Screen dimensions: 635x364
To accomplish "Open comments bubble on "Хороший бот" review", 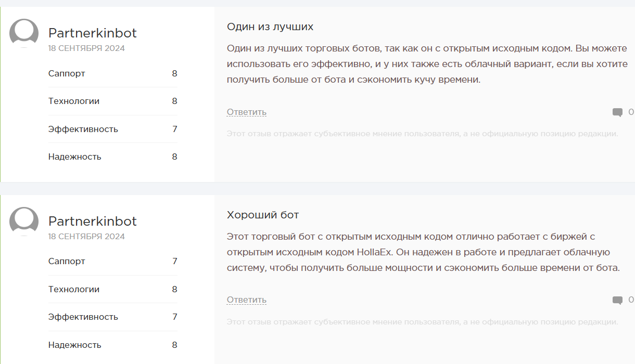I will (x=617, y=300).
